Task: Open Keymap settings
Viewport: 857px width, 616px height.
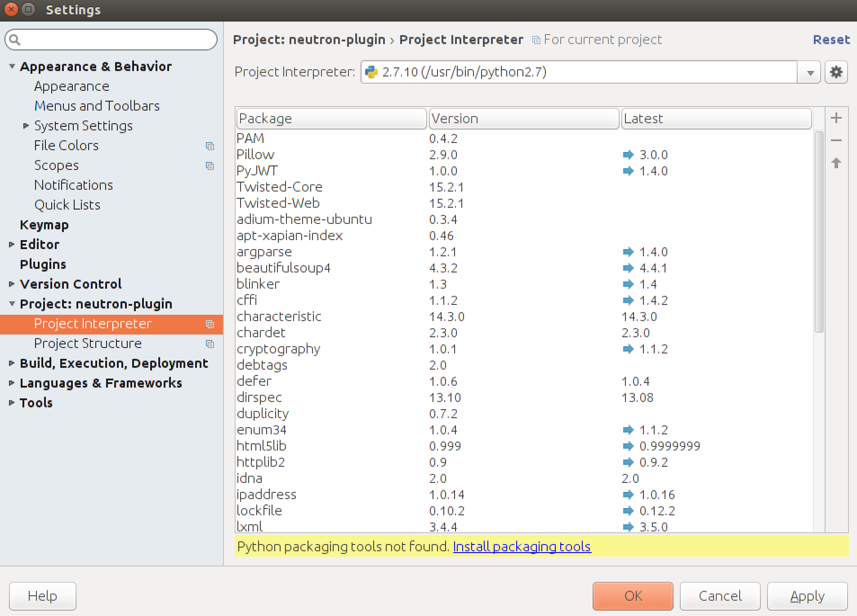Action: point(44,225)
